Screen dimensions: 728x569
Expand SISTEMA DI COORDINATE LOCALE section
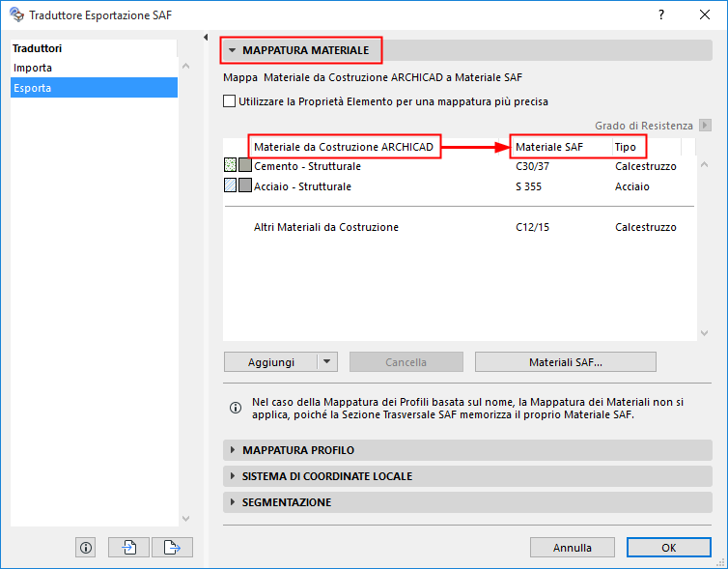[x=233, y=476]
